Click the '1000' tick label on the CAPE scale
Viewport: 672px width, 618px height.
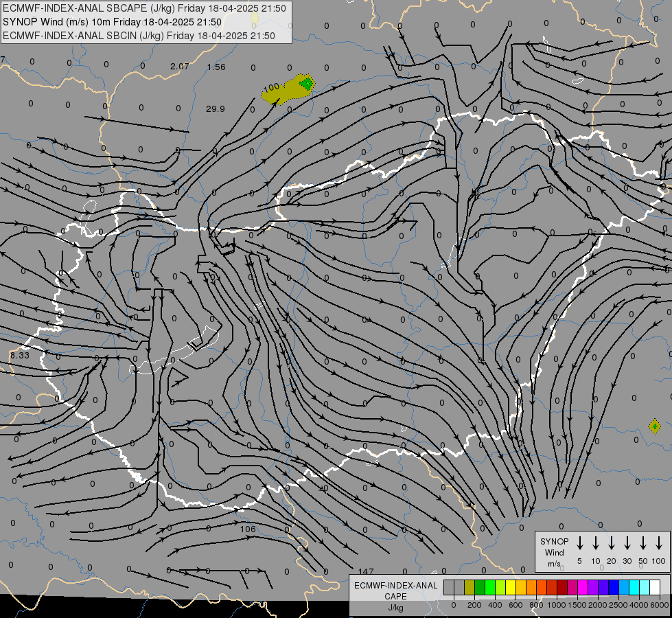pyautogui.click(x=557, y=605)
